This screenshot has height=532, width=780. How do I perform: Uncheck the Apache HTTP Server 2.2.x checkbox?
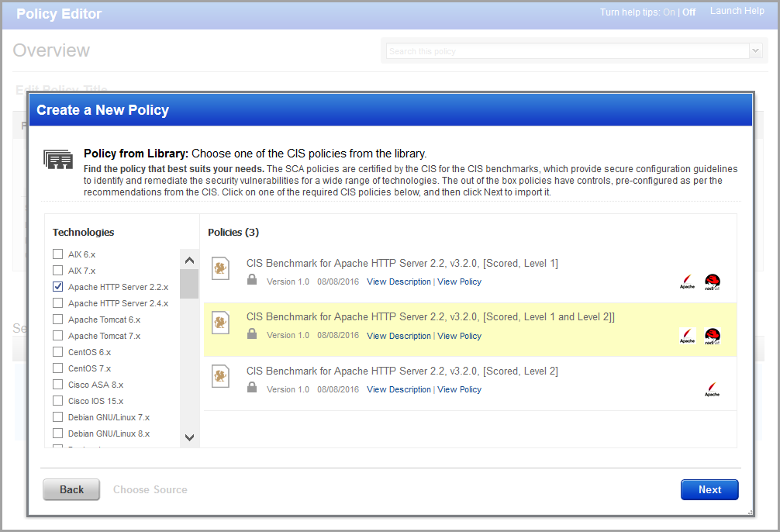pos(57,287)
